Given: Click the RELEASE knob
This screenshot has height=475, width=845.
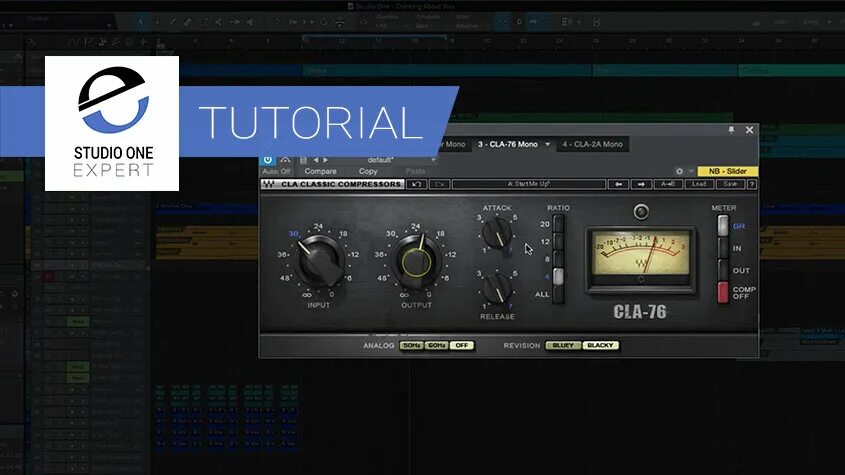Looking at the screenshot, I should click(496, 288).
